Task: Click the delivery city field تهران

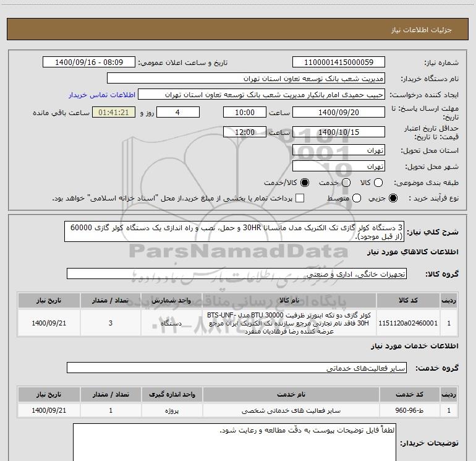Action: (339, 166)
